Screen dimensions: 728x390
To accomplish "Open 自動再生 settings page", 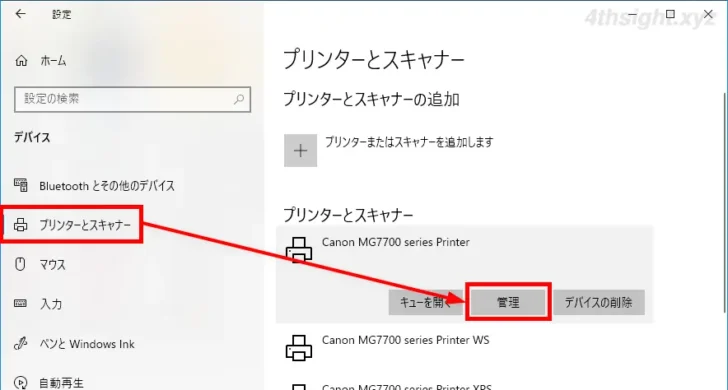I will [x=61, y=384].
